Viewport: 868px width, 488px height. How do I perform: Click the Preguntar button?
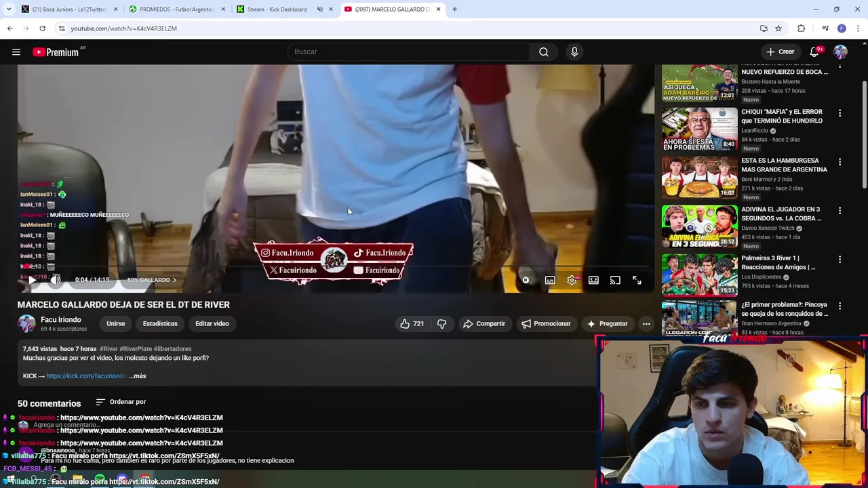pyautogui.click(x=607, y=324)
